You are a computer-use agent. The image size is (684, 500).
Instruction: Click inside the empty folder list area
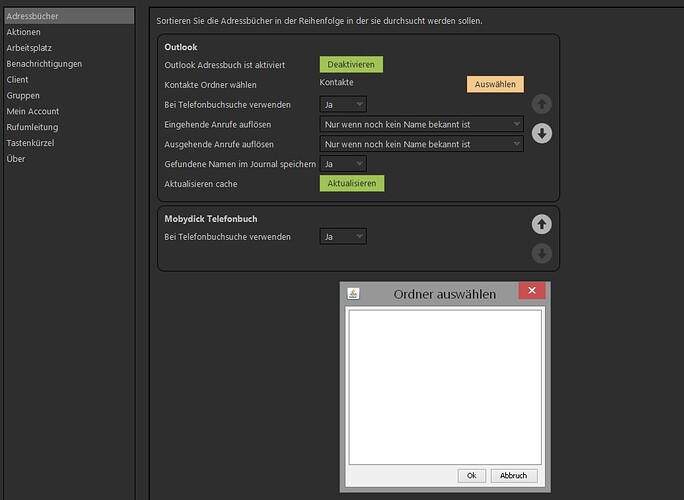(445, 387)
